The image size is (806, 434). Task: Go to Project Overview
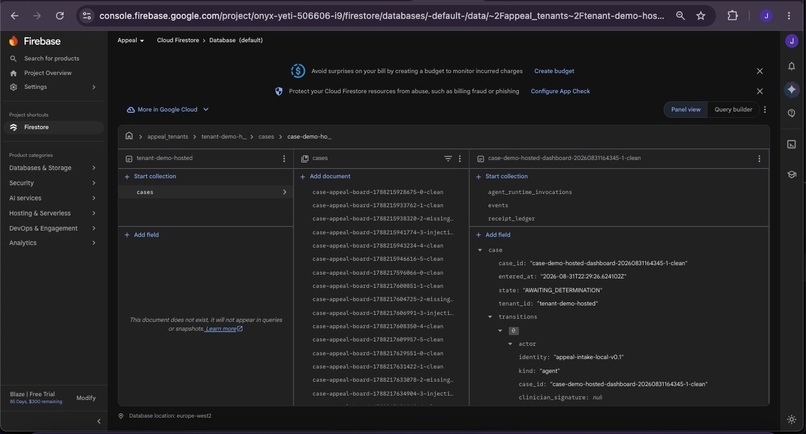point(47,73)
